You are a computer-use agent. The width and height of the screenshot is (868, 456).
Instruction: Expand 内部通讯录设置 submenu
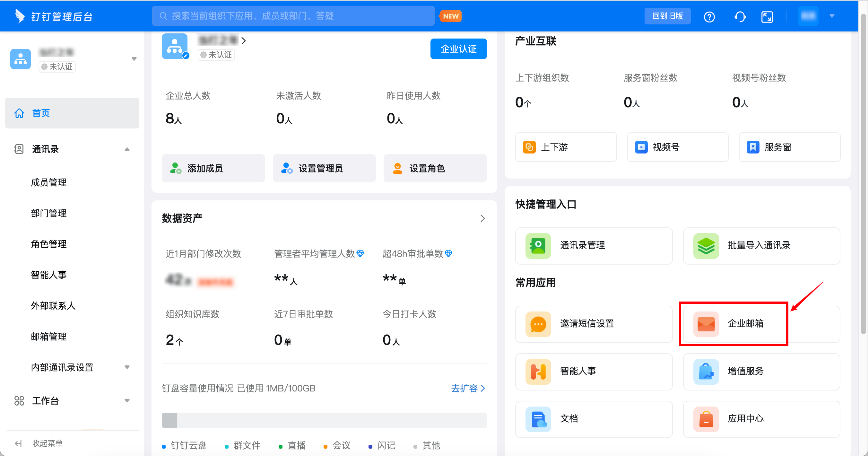[x=127, y=367]
